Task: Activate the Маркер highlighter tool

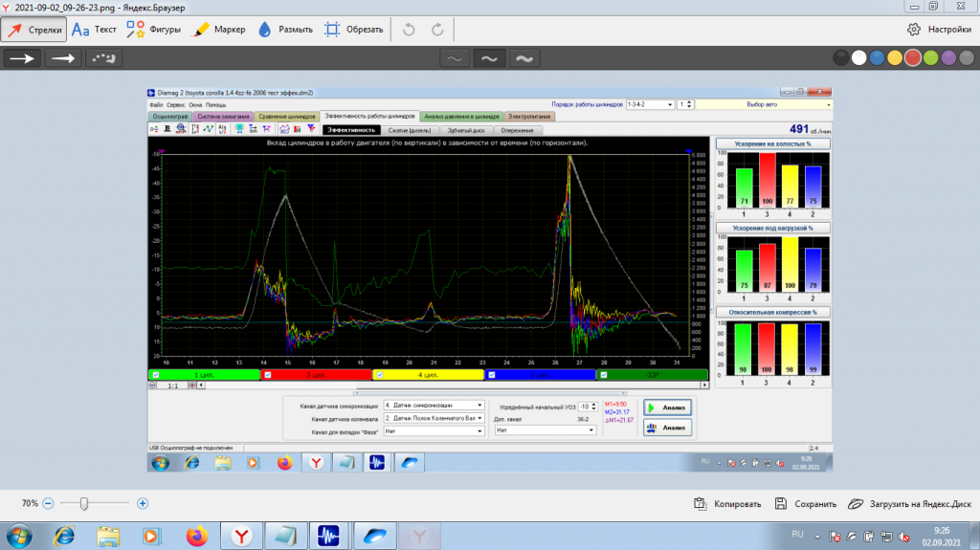Action: [219, 30]
